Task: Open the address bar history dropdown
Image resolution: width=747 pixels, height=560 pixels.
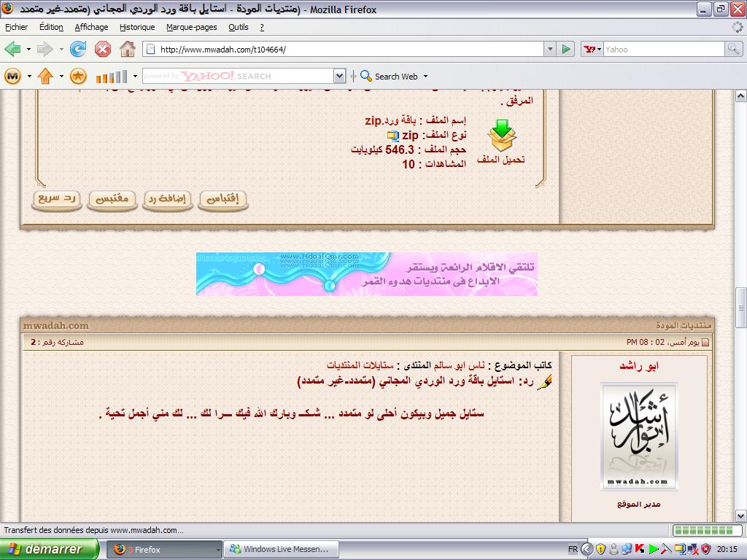Action: point(550,50)
